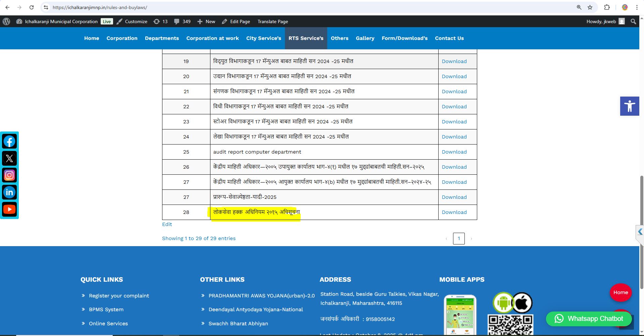
Task: Click the admin bar search magnifier icon
Action: coord(633,21)
